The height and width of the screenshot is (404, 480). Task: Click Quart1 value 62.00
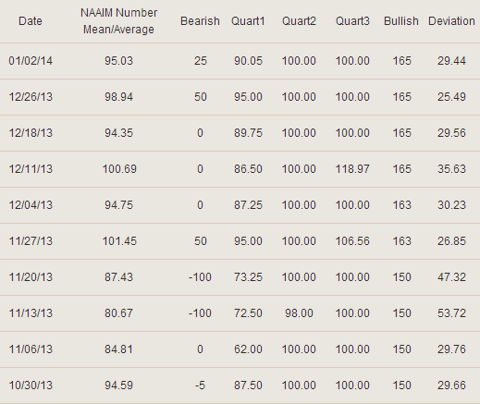click(x=248, y=349)
